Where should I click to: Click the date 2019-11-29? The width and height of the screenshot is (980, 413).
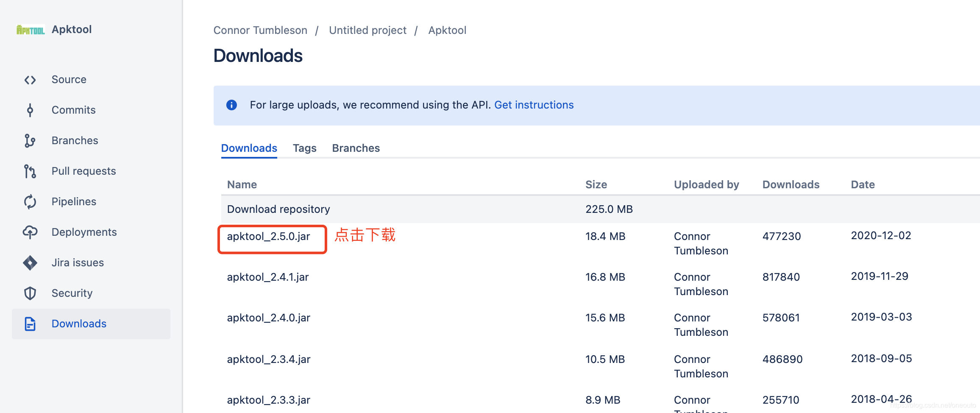tap(880, 276)
